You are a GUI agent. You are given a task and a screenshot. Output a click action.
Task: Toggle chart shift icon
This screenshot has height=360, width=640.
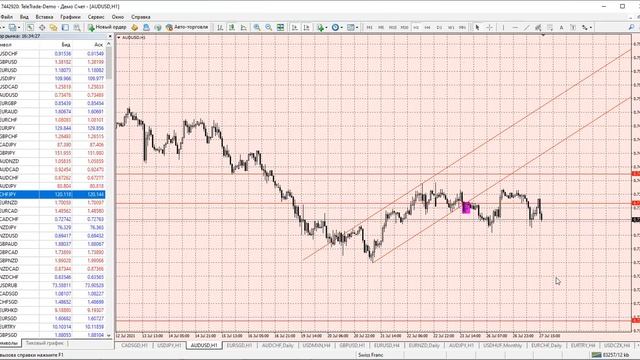(x=306, y=27)
